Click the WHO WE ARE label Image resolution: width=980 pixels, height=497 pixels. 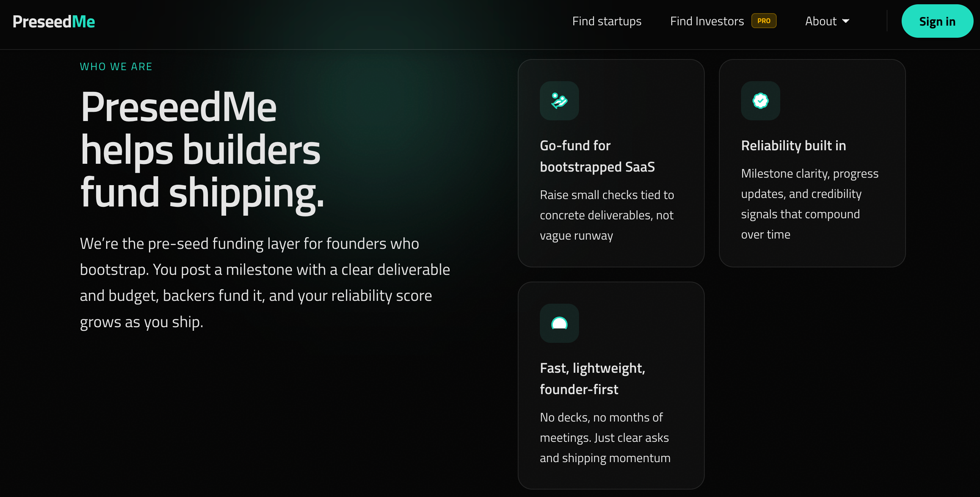[116, 67]
